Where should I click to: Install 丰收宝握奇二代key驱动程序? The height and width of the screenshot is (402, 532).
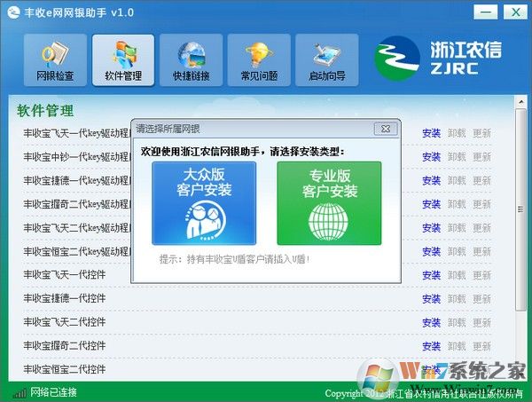431,204
